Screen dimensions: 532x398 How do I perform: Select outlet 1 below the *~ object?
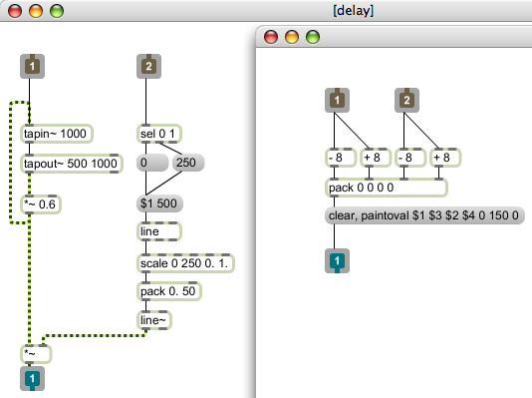[x=32, y=378]
